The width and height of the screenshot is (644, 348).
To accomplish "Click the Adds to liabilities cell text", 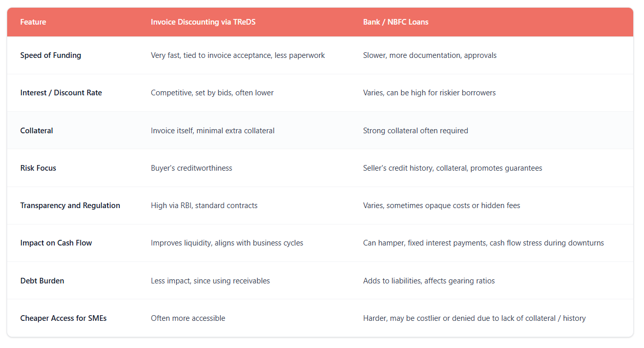I will (x=429, y=281).
